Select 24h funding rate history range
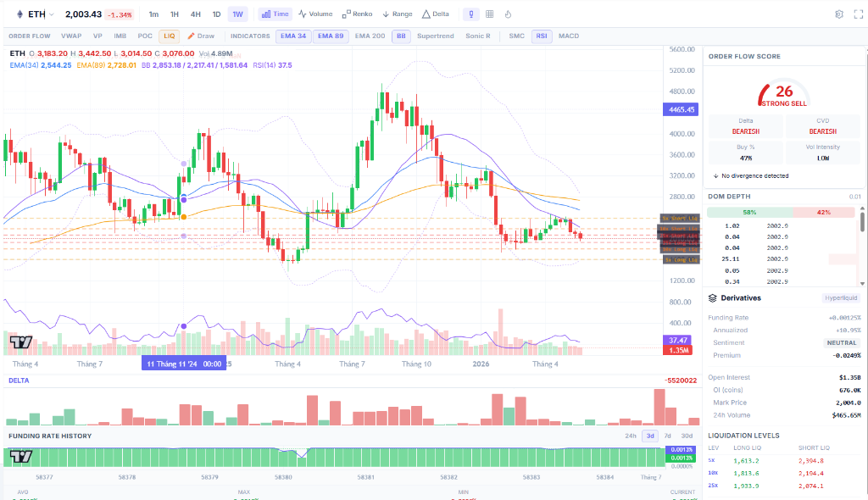 631,436
